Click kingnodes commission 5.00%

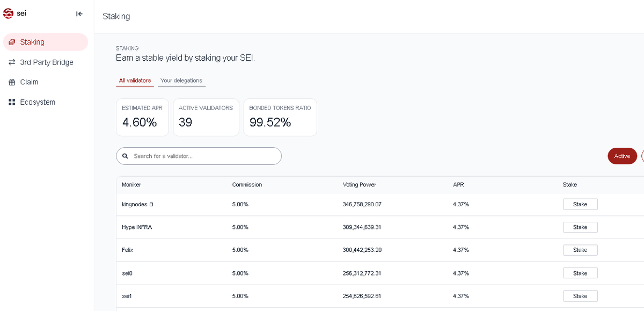pyautogui.click(x=240, y=205)
